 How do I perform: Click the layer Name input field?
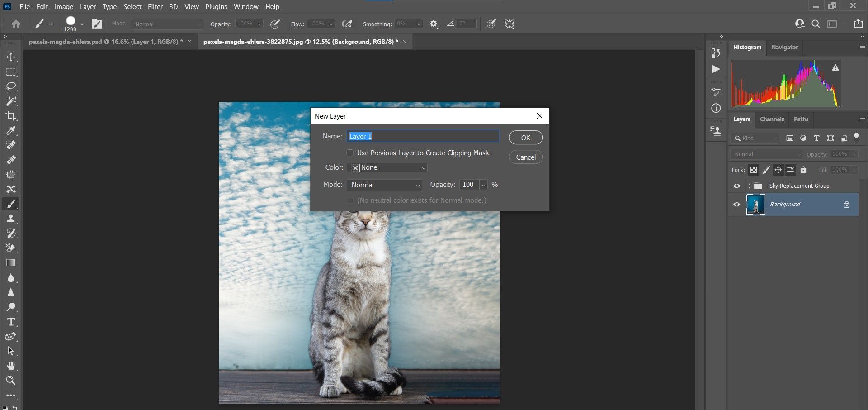pos(423,137)
